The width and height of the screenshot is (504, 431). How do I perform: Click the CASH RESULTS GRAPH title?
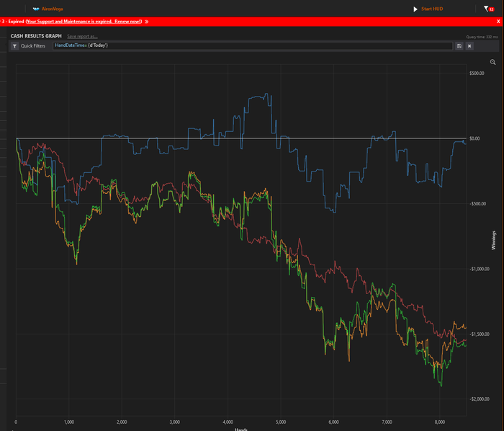click(x=36, y=36)
